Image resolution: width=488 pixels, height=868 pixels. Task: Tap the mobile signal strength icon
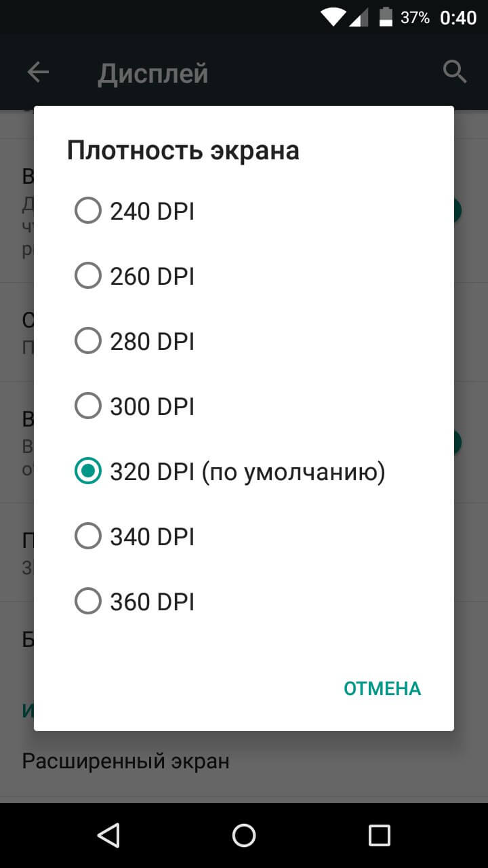coord(358,18)
